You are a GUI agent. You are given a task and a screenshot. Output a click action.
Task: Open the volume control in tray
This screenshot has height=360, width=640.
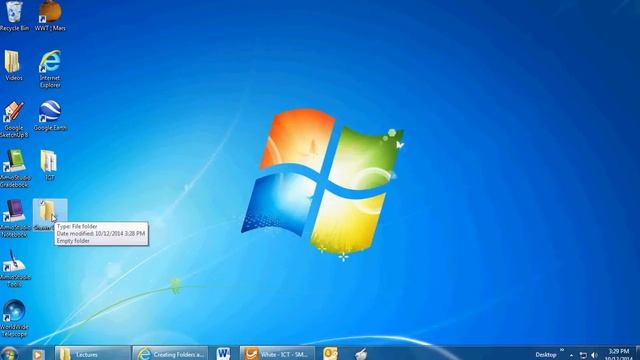594,356
